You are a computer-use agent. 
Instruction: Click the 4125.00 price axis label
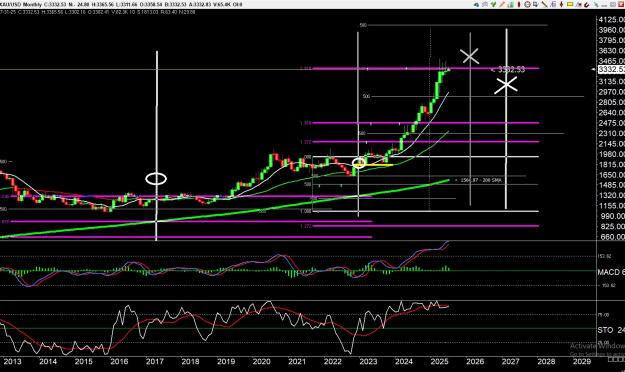point(611,20)
